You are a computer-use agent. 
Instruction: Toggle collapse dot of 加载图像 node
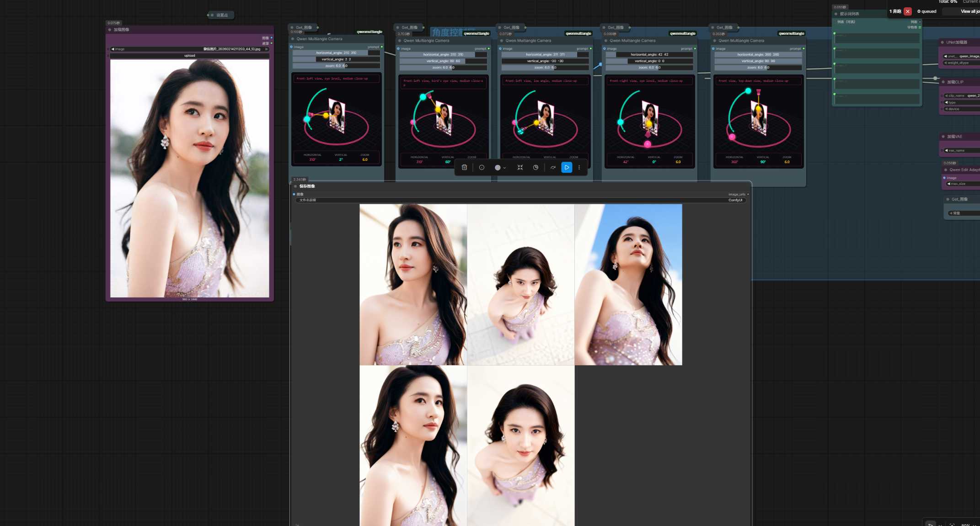[110, 30]
